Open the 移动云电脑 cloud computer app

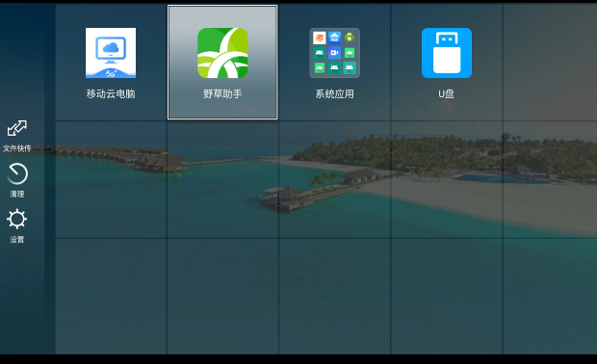tap(111, 53)
